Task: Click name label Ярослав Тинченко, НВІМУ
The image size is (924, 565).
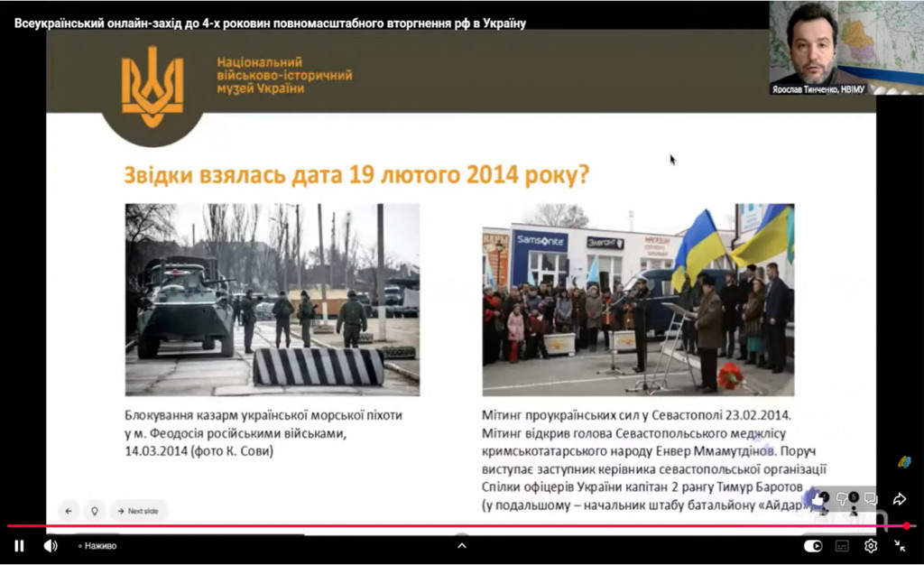Action: tap(818, 89)
